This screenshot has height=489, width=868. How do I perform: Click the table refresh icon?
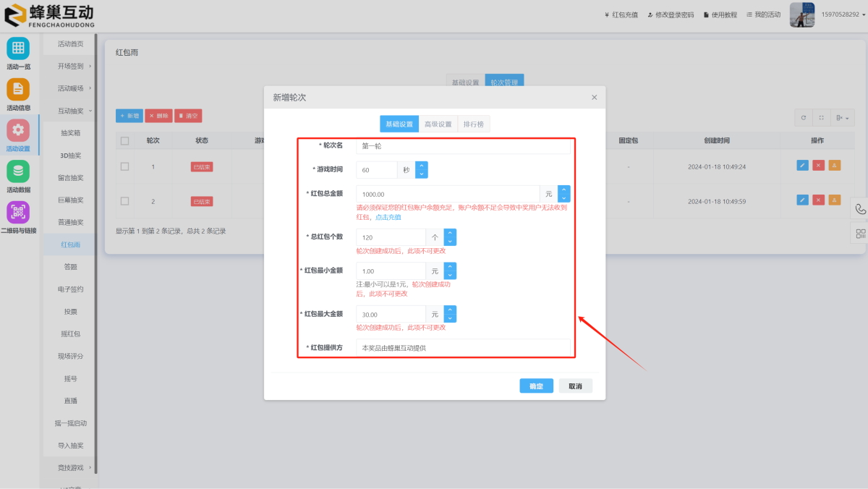(x=803, y=117)
